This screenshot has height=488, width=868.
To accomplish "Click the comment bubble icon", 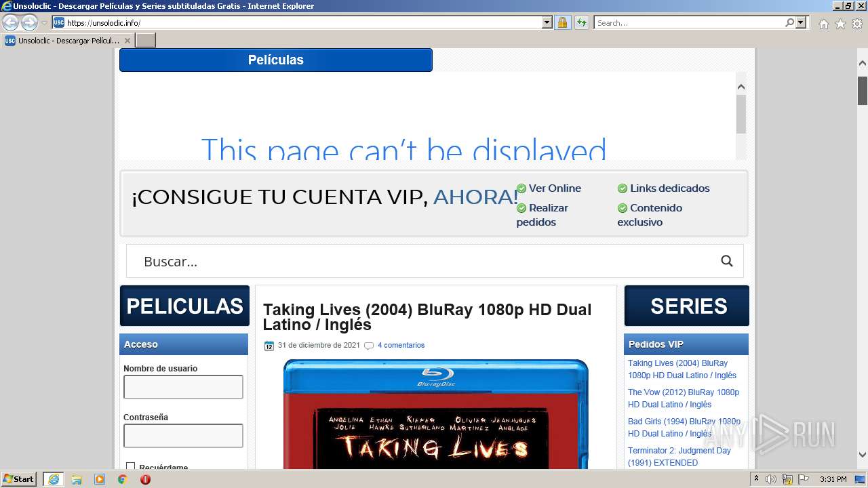I will click(369, 346).
